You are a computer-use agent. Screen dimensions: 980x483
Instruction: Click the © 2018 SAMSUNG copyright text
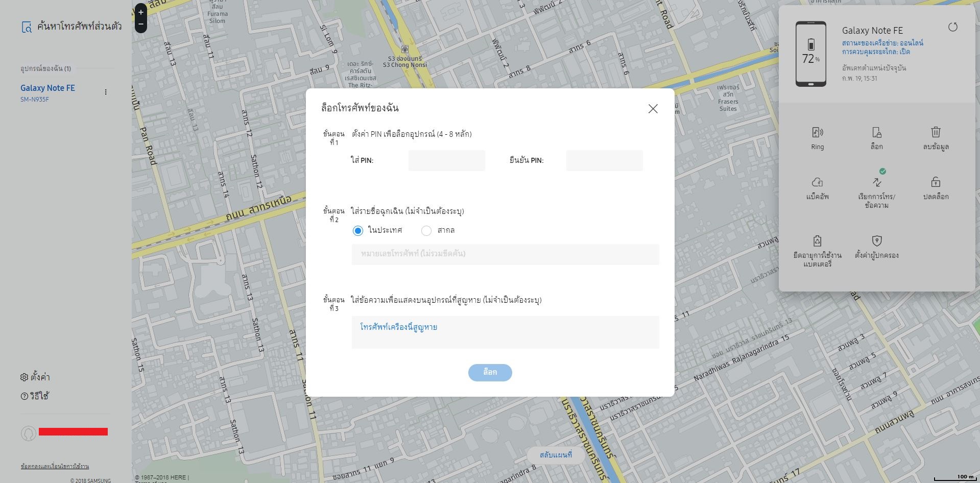pos(90,480)
